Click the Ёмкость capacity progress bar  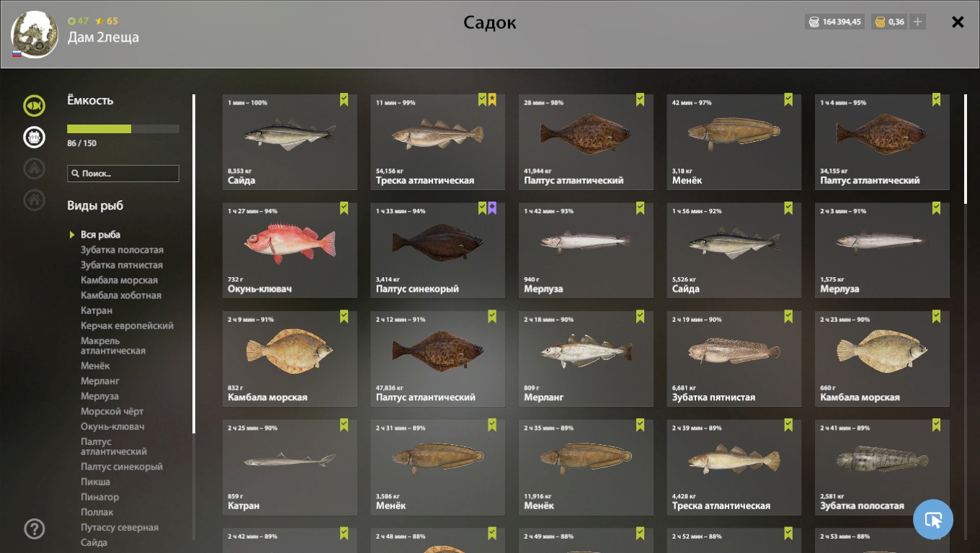click(123, 129)
